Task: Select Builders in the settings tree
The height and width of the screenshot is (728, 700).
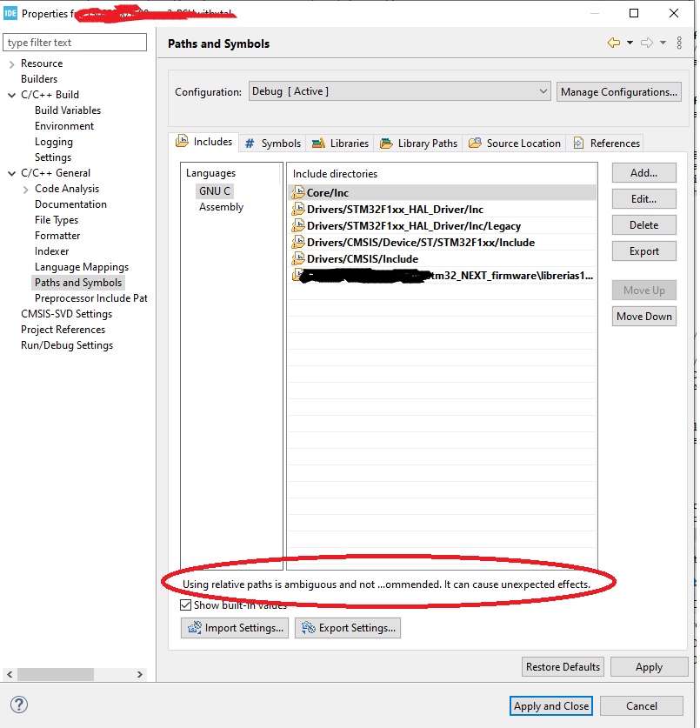Action: coord(39,79)
